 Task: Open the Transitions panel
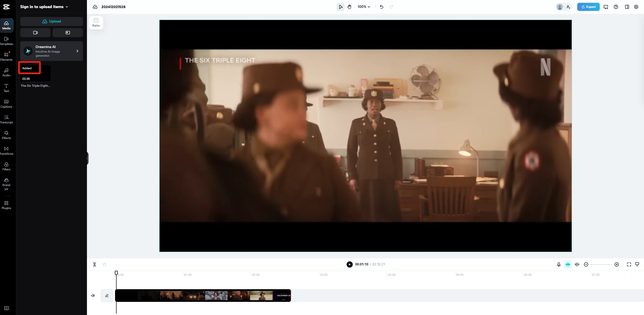(6, 150)
